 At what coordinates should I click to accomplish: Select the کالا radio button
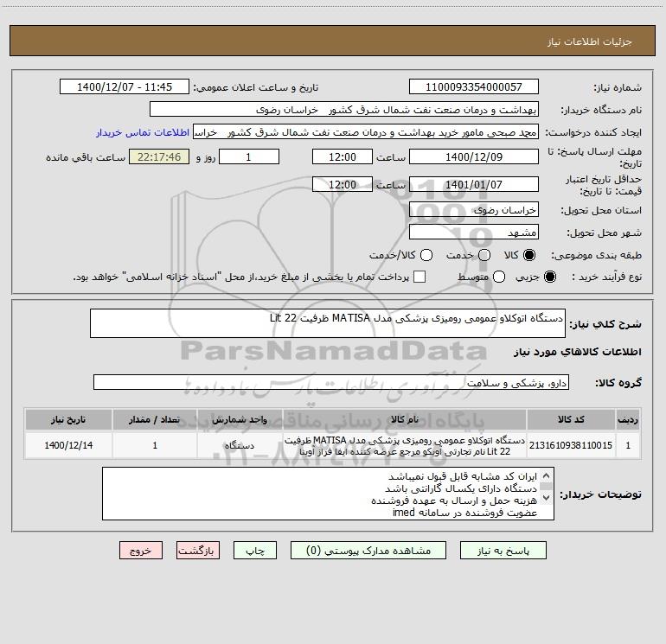coord(529,255)
